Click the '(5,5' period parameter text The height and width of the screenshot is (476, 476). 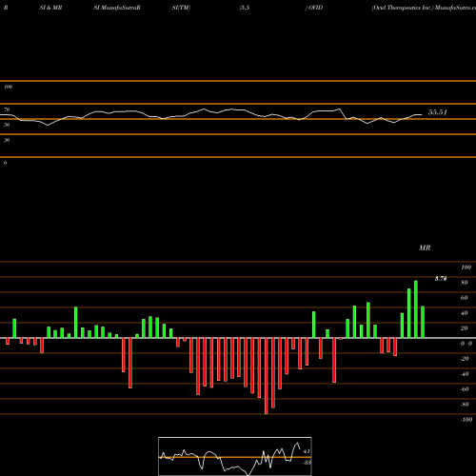click(x=245, y=8)
